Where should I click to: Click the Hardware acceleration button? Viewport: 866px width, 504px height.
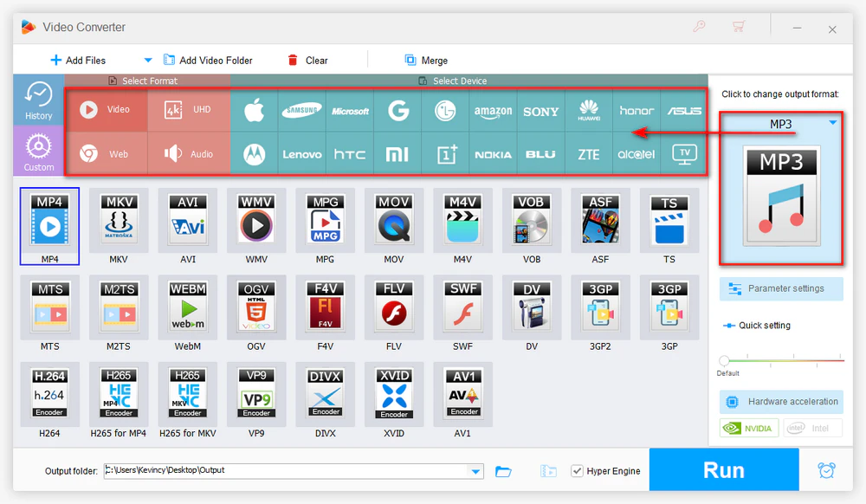pyautogui.click(x=781, y=402)
